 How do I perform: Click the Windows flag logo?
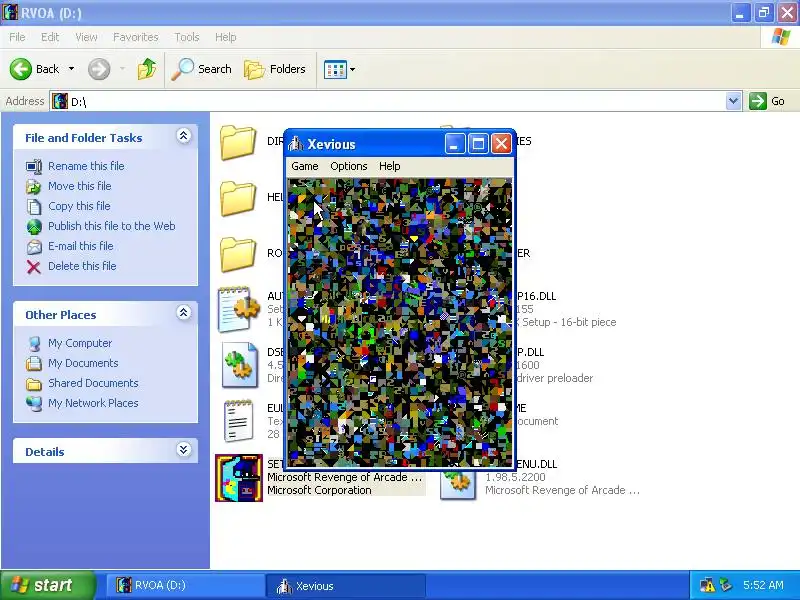(781, 37)
